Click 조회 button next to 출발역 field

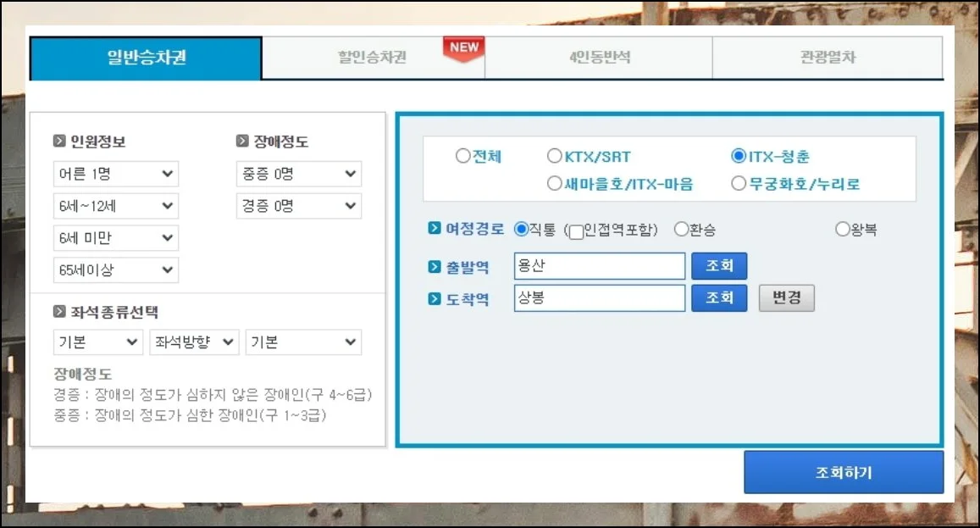[x=719, y=266]
